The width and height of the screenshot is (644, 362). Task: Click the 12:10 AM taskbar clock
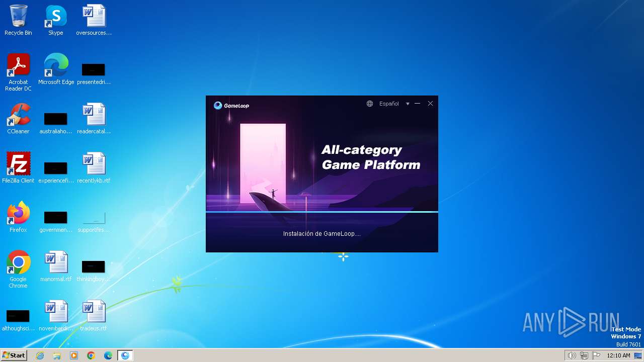[618, 355]
